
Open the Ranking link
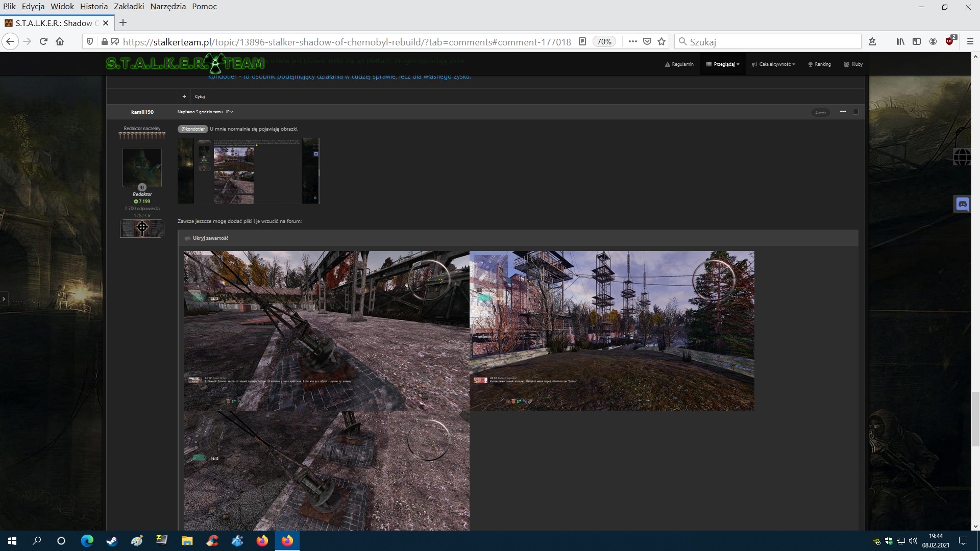pyautogui.click(x=820, y=64)
